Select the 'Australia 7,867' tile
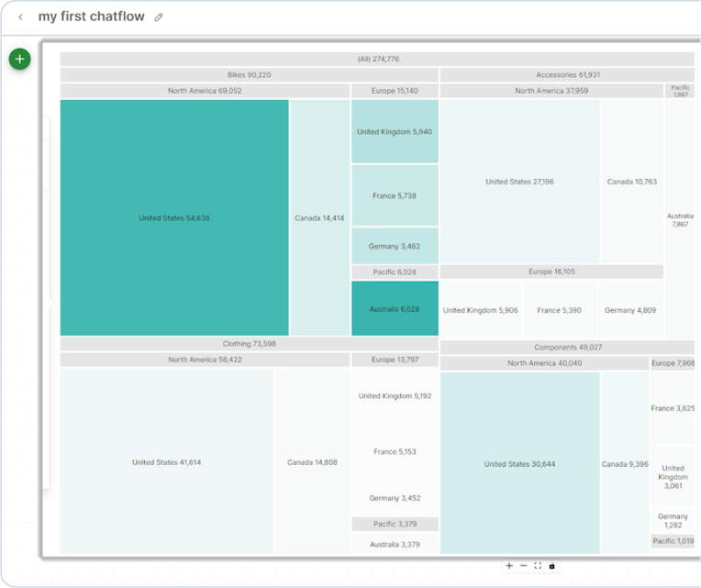 (x=680, y=219)
